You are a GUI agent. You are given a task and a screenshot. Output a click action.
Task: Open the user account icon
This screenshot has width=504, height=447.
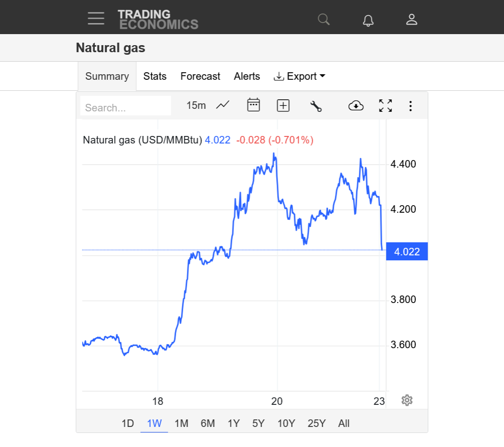412,20
